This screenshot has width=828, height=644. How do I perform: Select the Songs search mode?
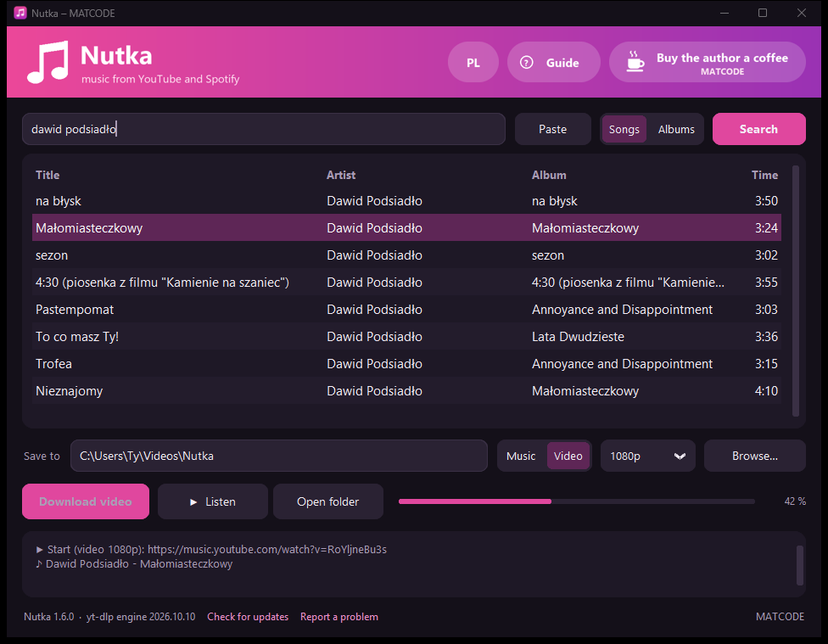624,129
